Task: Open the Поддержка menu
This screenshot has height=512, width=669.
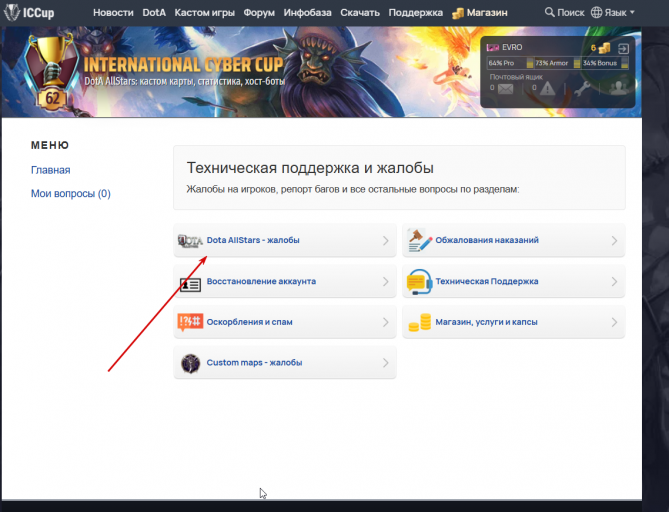Action: coord(416,13)
